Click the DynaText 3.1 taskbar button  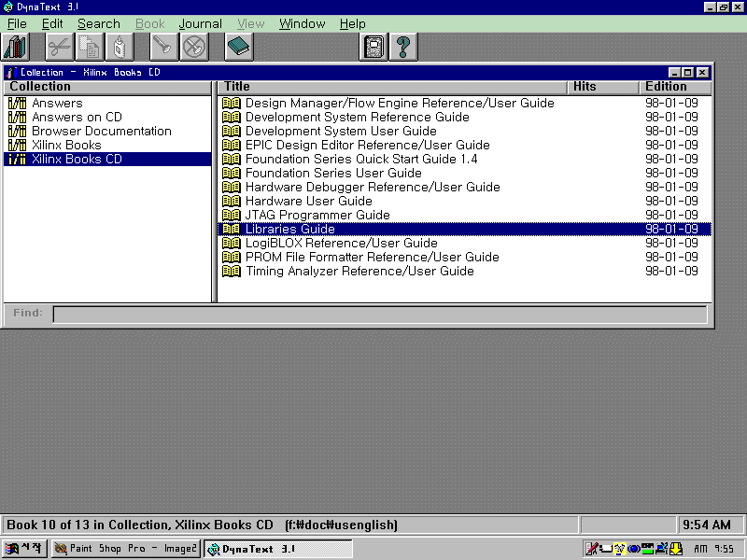[277, 549]
